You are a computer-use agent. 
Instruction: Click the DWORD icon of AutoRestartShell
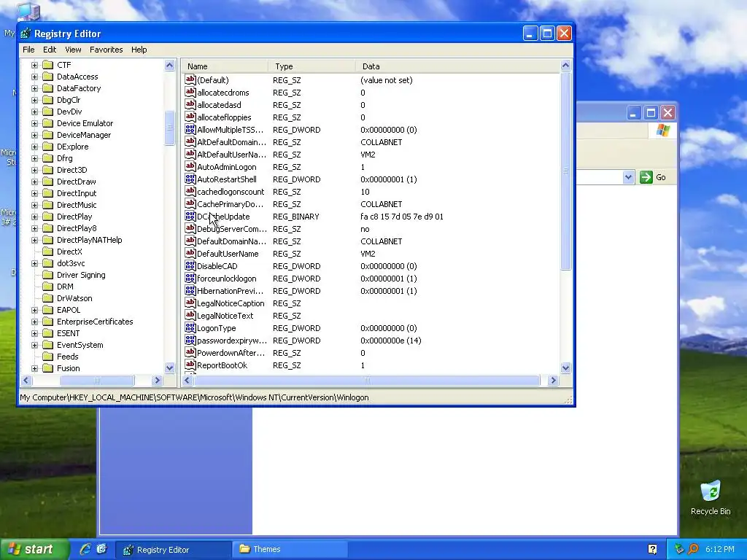[x=190, y=179]
